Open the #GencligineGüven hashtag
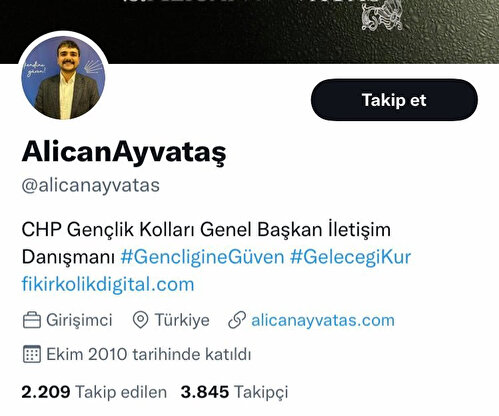The height and width of the screenshot is (416, 499). tap(202, 257)
